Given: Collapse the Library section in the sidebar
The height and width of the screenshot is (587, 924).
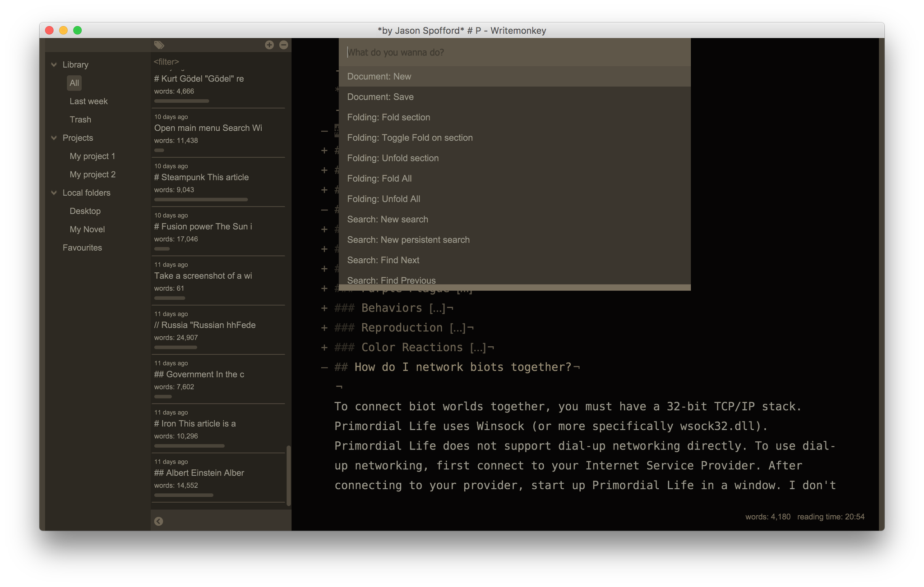Looking at the screenshot, I should (x=54, y=64).
